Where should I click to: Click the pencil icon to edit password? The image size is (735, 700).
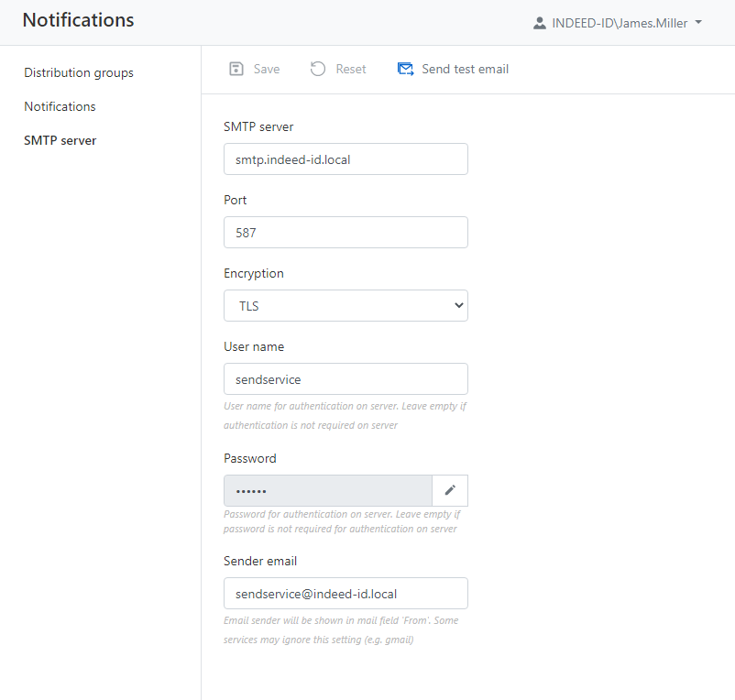450,490
